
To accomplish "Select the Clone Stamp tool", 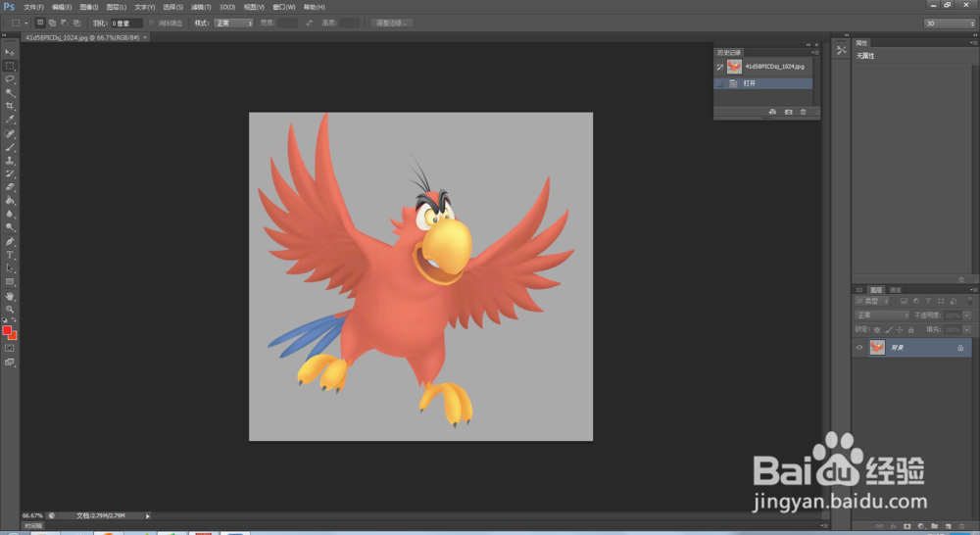I will pos(10,161).
